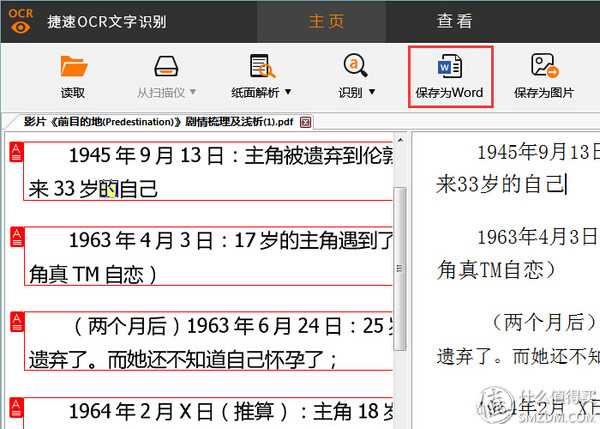Expand the 从扫描仪 dropdown arrow
600x429 pixels.
click(193, 92)
